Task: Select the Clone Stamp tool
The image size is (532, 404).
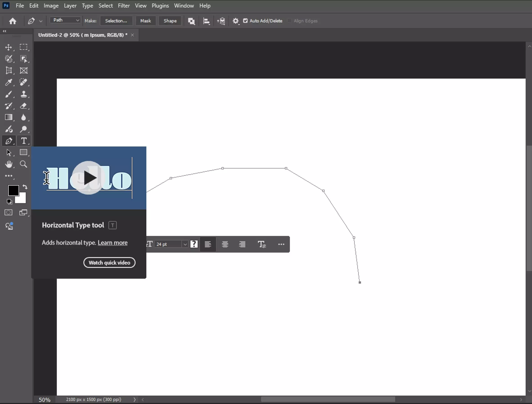Action: click(24, 94)
